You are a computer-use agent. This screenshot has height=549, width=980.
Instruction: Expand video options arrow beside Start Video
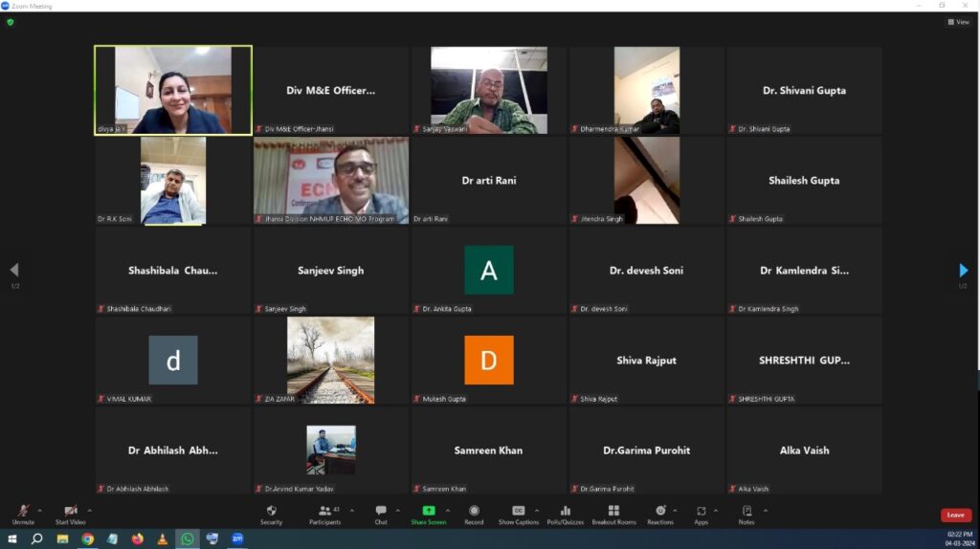[x=90, y=510]
